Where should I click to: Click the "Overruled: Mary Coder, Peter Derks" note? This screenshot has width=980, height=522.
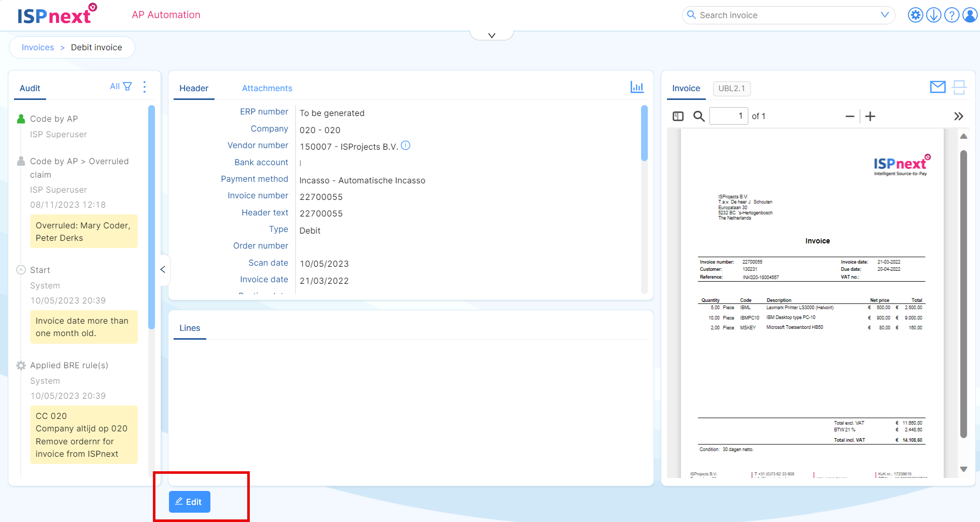pos(84,231)
